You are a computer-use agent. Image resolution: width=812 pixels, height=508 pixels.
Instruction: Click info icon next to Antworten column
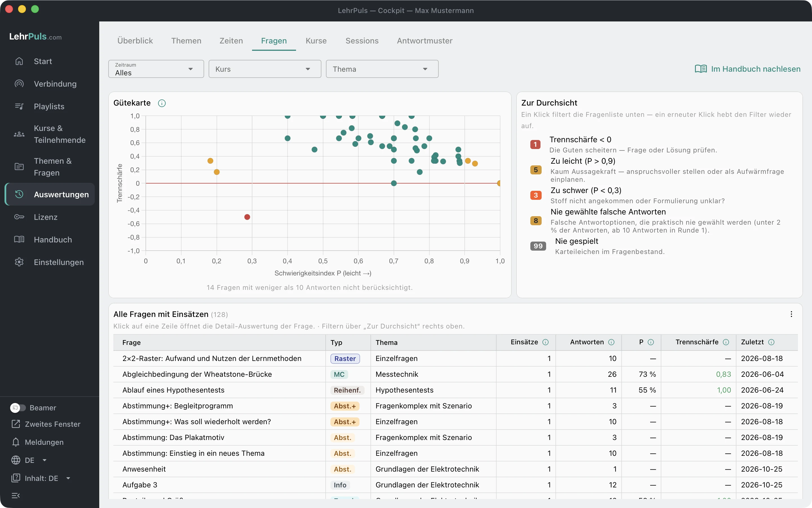pos(611,342)
